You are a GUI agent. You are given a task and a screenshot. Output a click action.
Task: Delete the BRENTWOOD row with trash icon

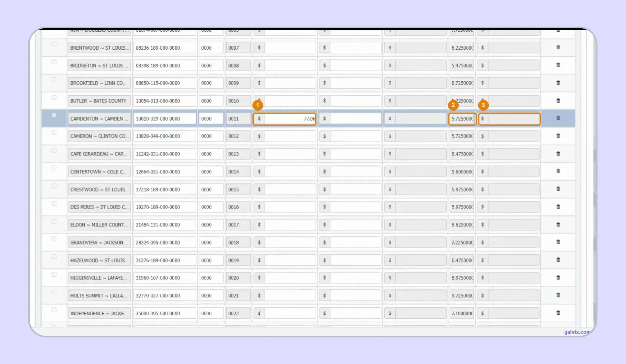[558, 47]
